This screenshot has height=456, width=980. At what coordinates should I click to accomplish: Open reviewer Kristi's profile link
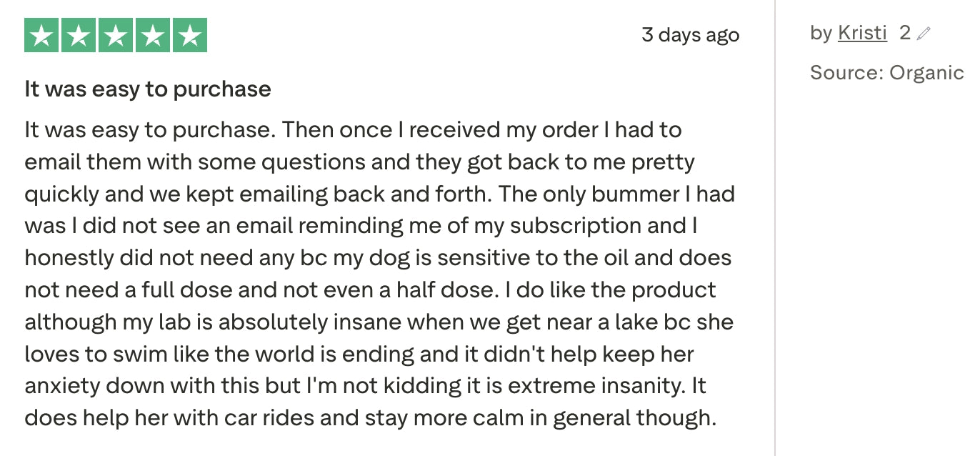862,33
